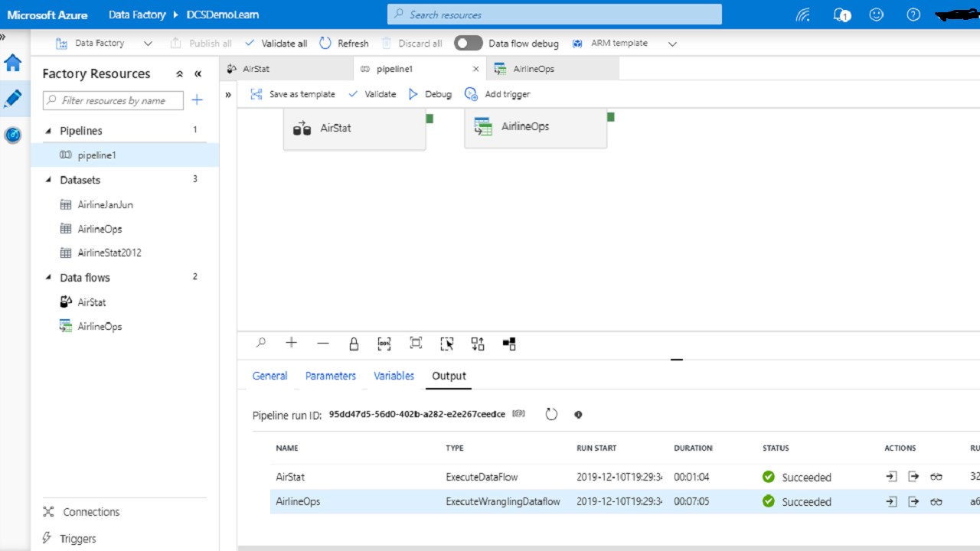Image resolution: width=980 pixels, height=551 pixels.
Task: Select the AirlineOps activity on the canvas
Action: (536, 127)
